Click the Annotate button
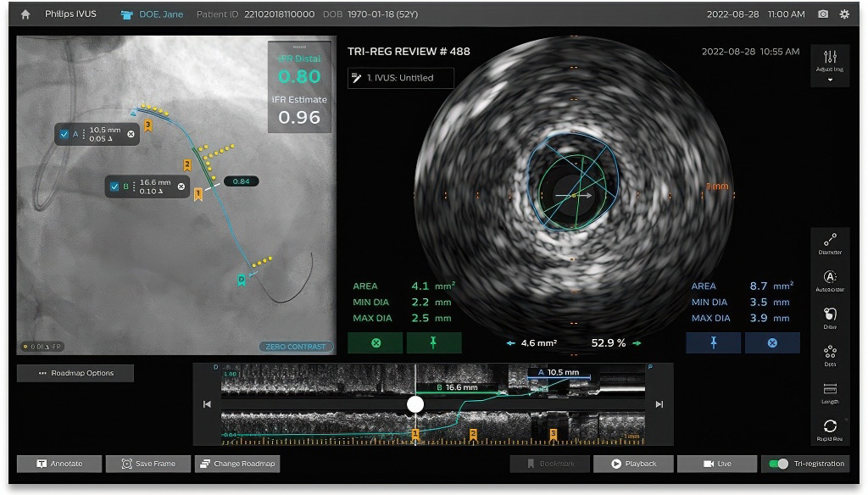The width and height of the screenshot is (868, 495). click(58, 464)
